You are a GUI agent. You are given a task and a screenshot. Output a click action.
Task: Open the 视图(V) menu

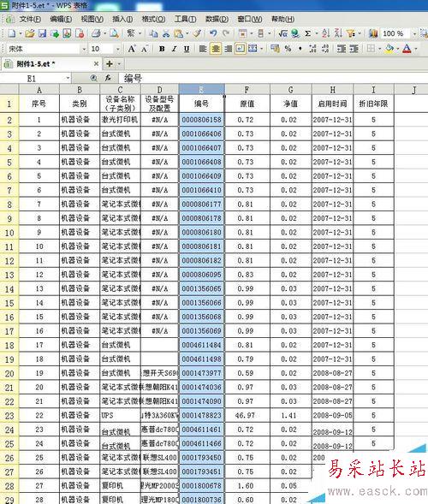(x=92, y=20)
